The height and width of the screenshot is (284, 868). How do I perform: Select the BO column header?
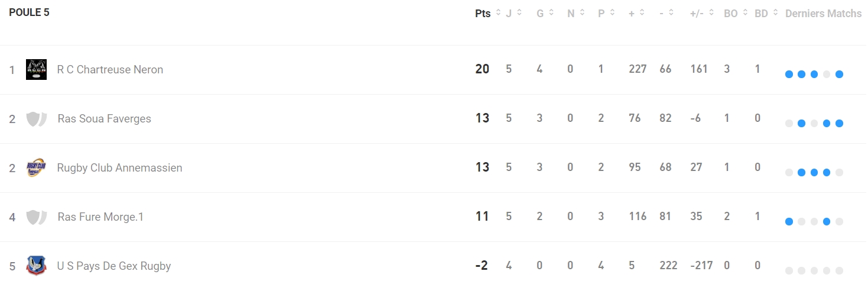(x=731, y=13)
